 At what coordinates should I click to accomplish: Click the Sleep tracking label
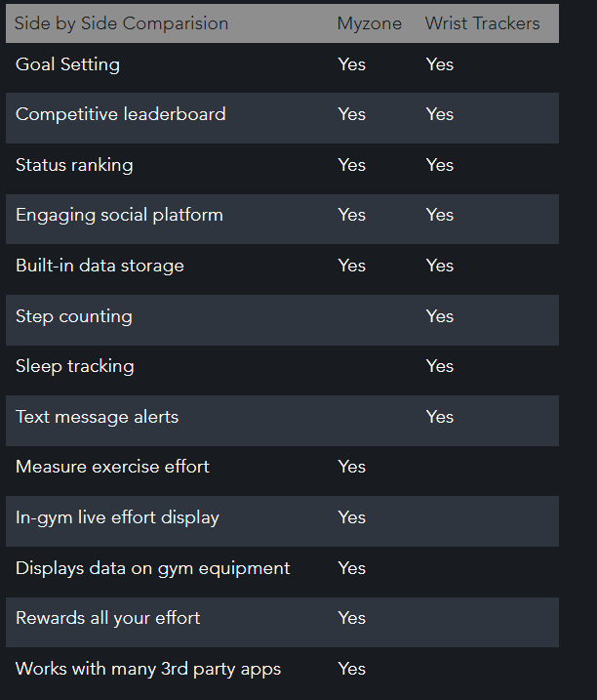75,366
